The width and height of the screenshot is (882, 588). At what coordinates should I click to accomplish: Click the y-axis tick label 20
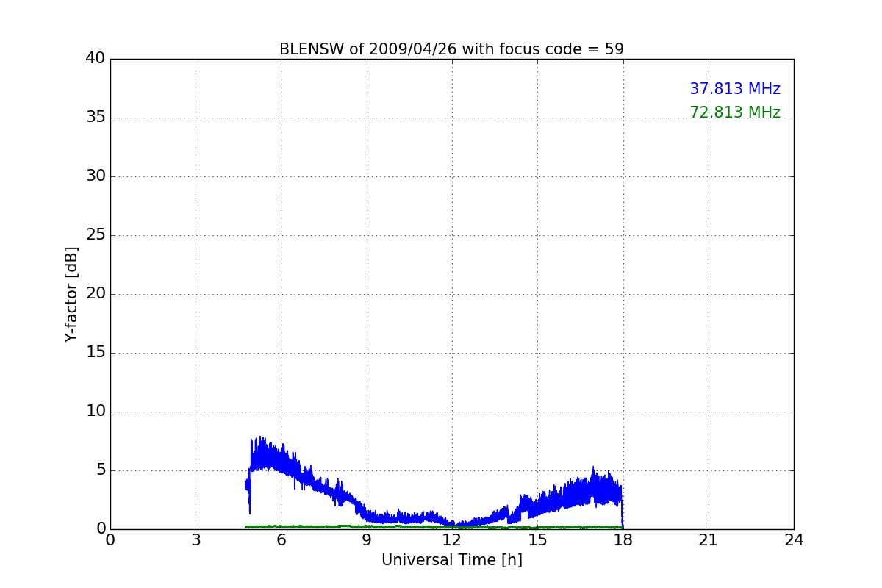96,294
